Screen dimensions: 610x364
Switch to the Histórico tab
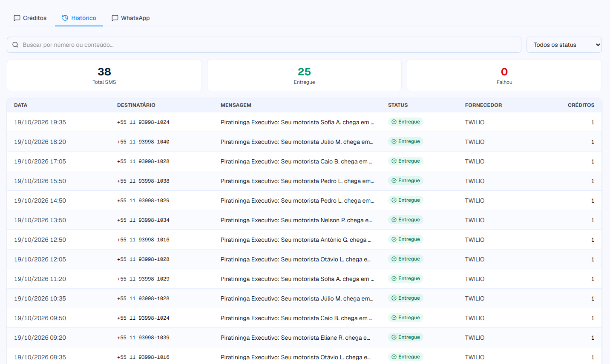pos(79,18)
